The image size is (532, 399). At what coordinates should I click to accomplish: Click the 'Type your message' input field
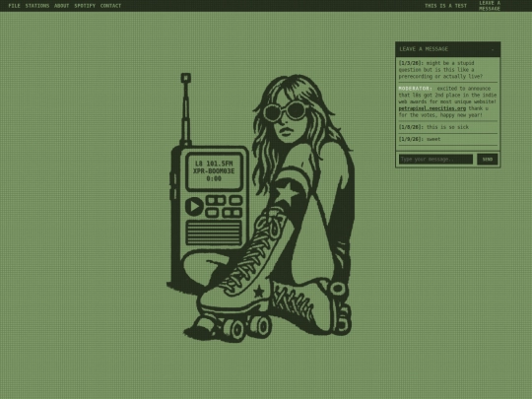435,160
